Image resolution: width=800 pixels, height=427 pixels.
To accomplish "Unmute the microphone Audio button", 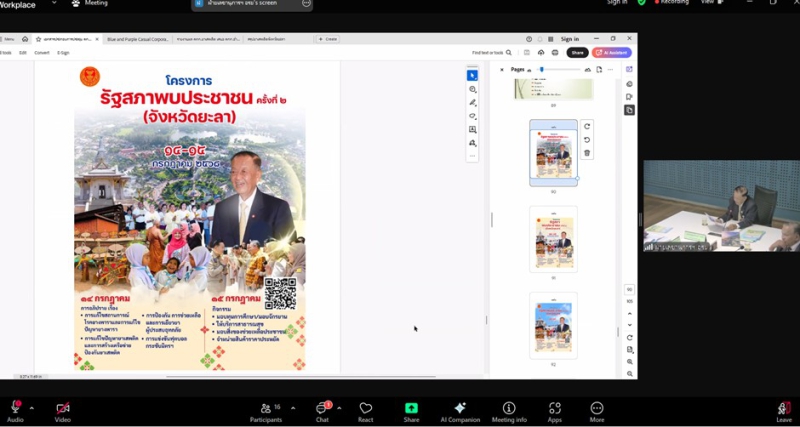I will pos(15,409).
